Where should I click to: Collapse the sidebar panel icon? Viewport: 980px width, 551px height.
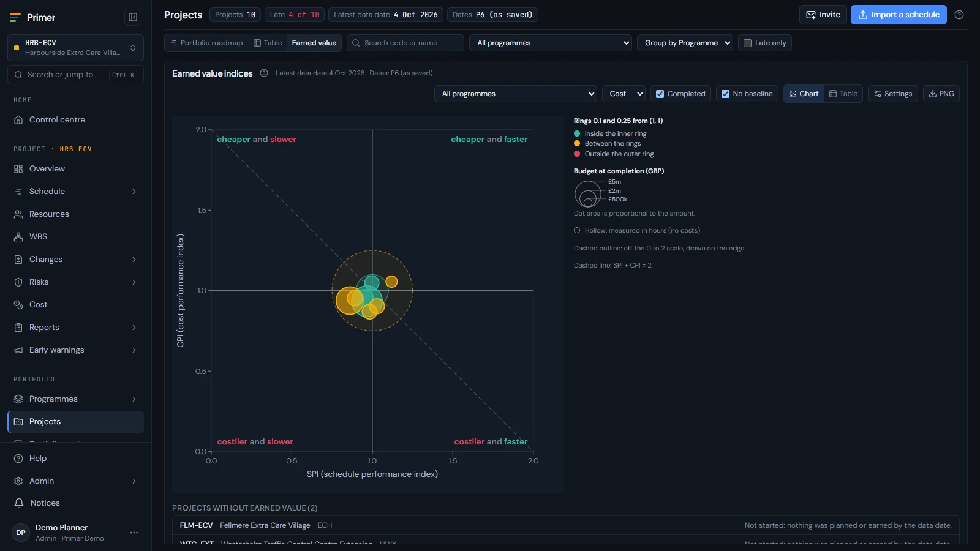(x=132, y=17)
